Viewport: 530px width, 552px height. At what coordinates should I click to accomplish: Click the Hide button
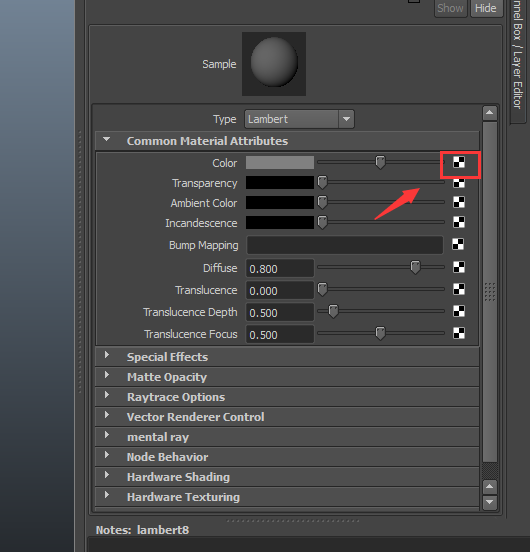point(486,8)
